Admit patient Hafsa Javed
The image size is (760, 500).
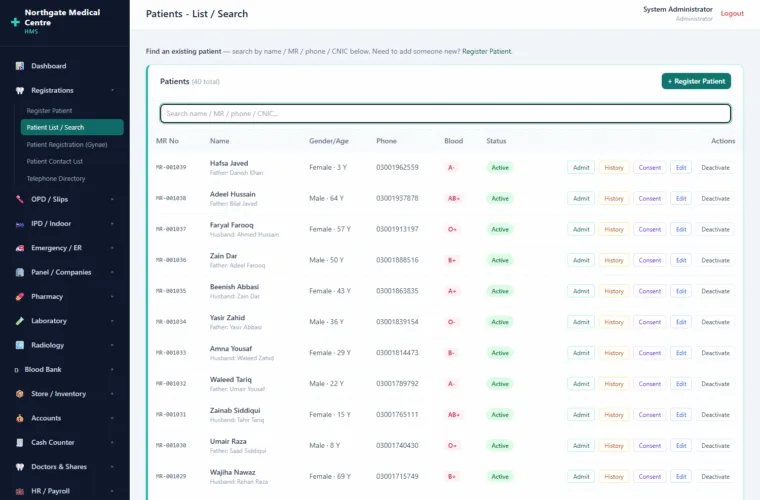581,168
